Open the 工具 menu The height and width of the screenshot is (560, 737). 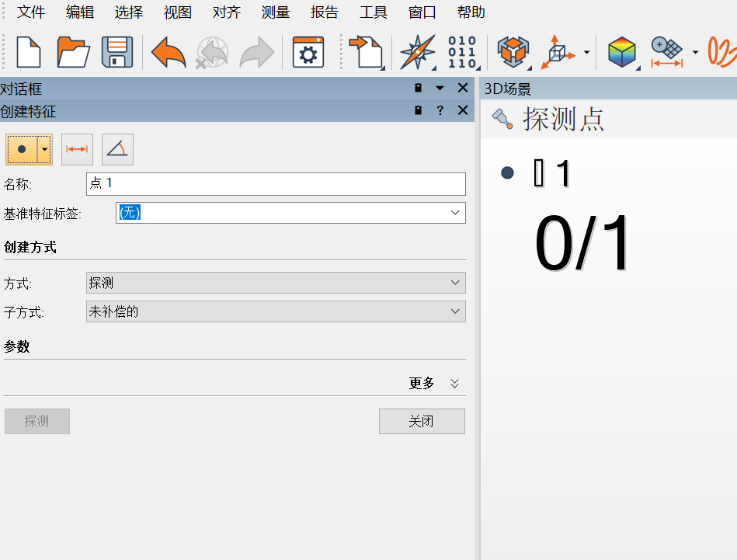click(x=374, y=12)
